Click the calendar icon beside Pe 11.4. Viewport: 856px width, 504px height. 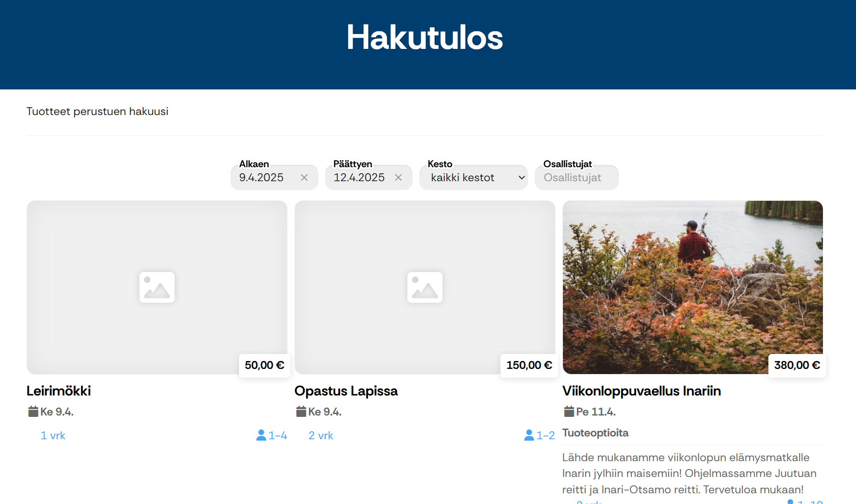pyautogui.click(x=569, y=412)
